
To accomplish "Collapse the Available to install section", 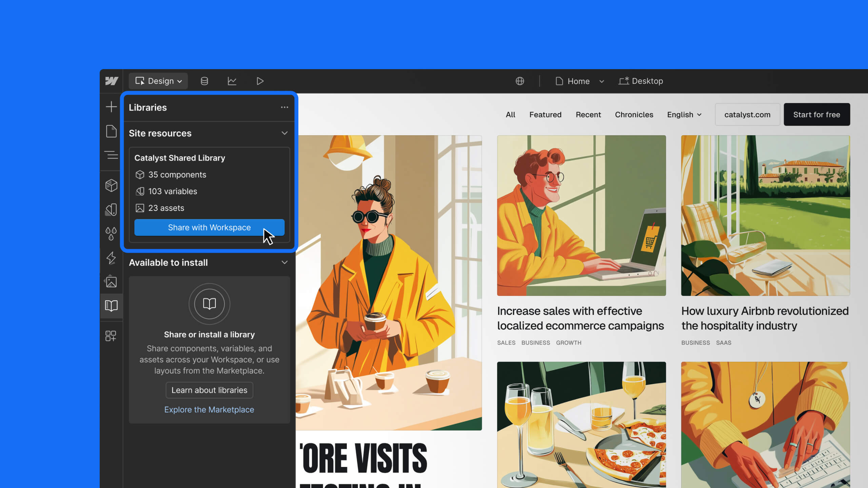I will [284, 262].
